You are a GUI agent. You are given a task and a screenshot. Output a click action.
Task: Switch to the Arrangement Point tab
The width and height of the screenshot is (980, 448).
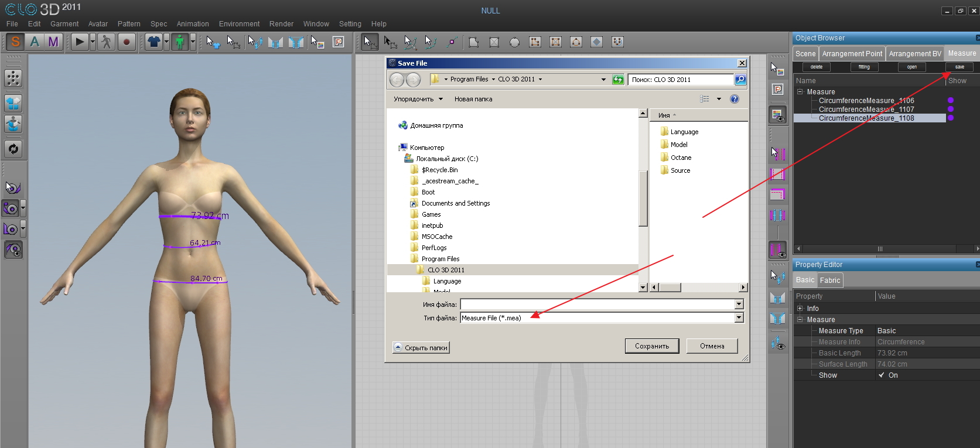[852, 53]
